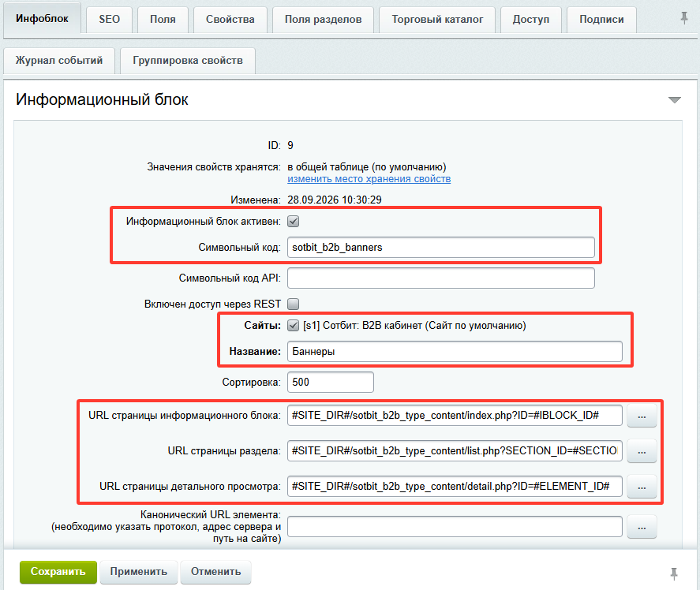Focus the Название field containing Баннеры
This screenshot has width=700, height=590.
[455, 352]
